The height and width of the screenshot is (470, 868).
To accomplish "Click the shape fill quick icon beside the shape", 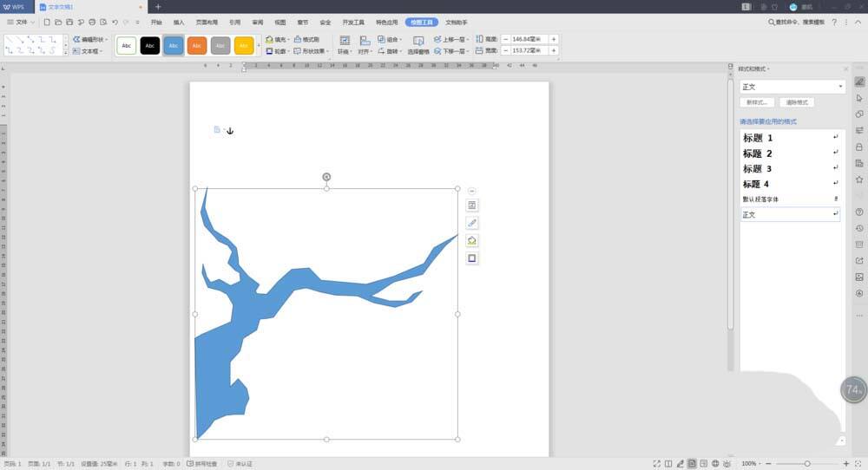I will point(472,240).
